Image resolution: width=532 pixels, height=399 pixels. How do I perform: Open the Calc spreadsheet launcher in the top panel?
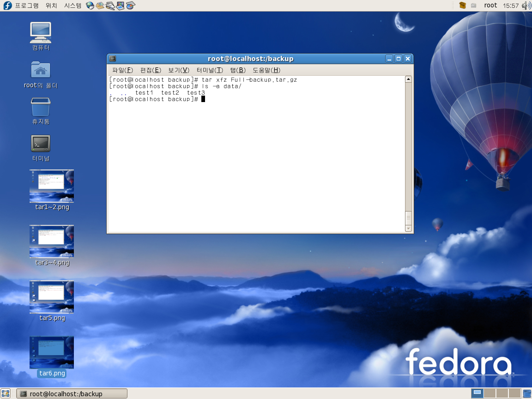coord(131,6)
